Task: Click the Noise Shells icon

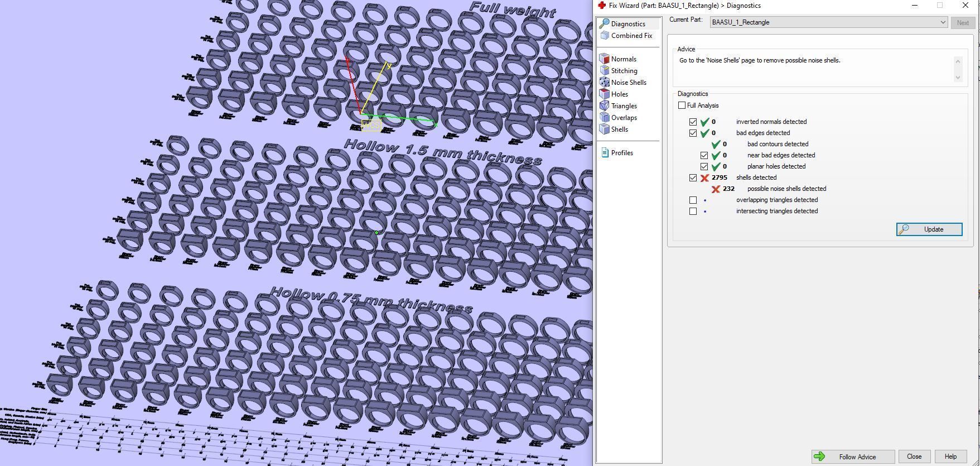Action: [x=604, y=82]
